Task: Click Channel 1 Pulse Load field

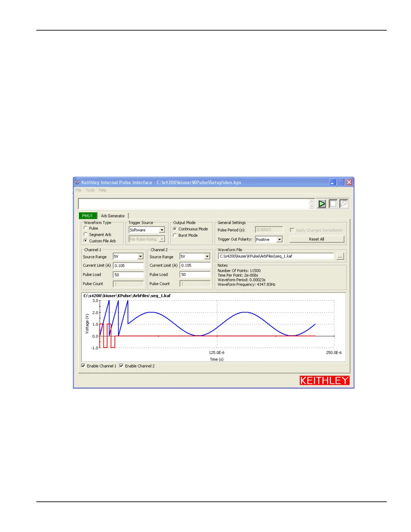Action: (128, 275)
